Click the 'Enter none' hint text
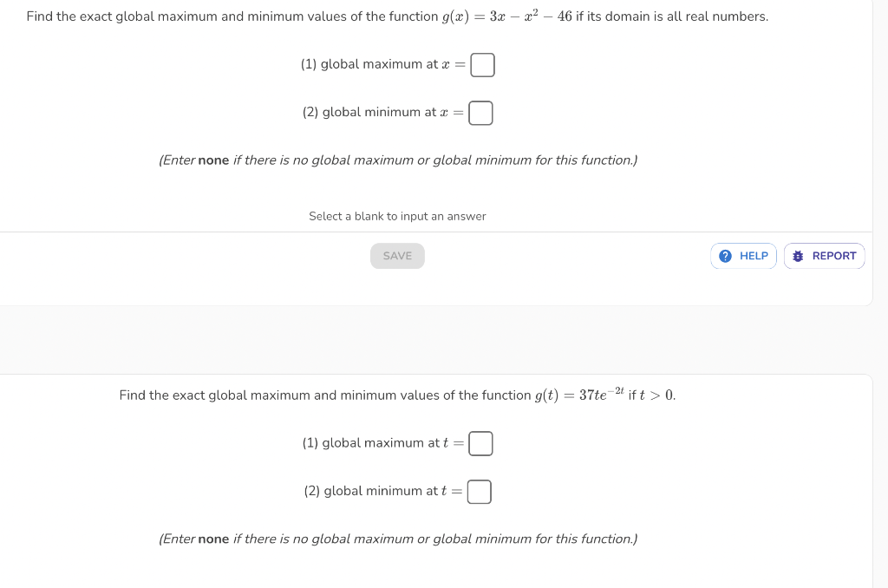The width and height of the screenshot is (888, 588). (x=397, y=160)
